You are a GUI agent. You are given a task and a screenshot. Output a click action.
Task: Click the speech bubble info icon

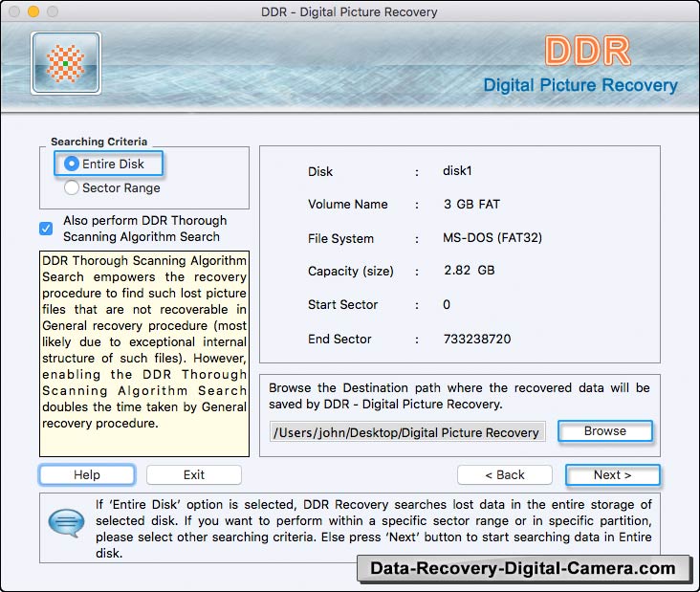[x=66, y=523]
